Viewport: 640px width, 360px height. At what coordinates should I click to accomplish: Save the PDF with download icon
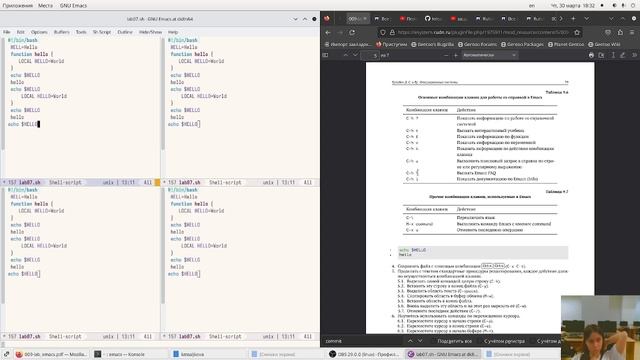click(602, 55)
